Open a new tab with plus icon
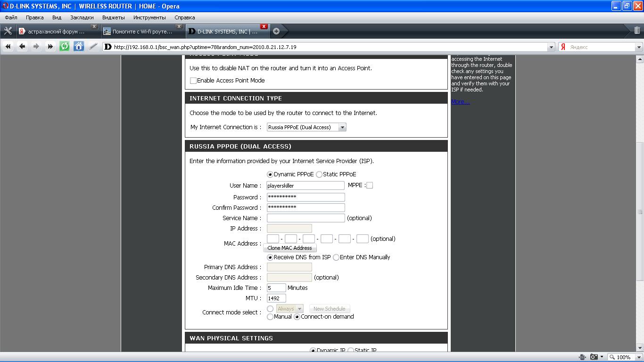This screenshot has width=644, height=362. click(276, 31)
